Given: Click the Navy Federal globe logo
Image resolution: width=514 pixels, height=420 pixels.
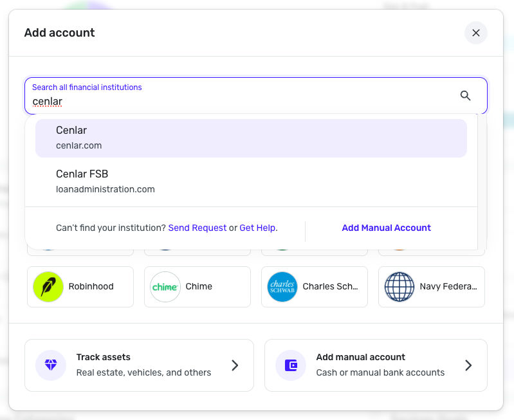Looking at the screenshot, I should (399, 287).
